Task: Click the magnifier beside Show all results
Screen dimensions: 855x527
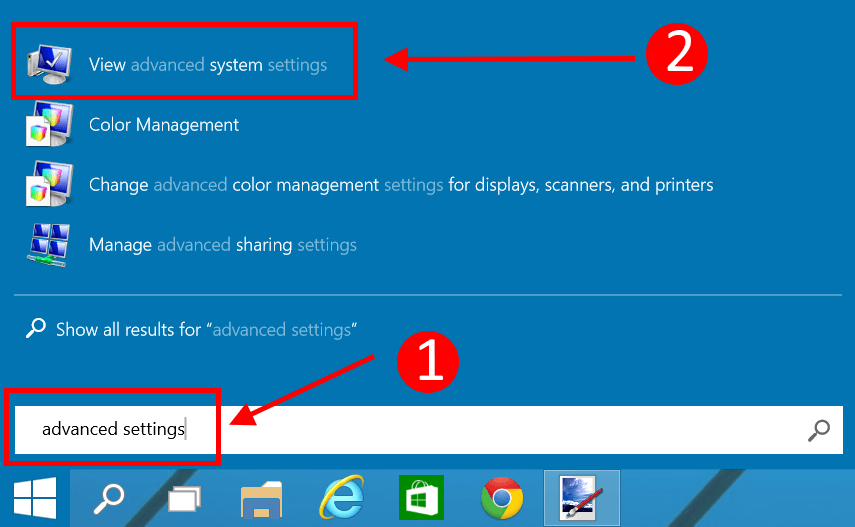Action: tap(36, 328)
